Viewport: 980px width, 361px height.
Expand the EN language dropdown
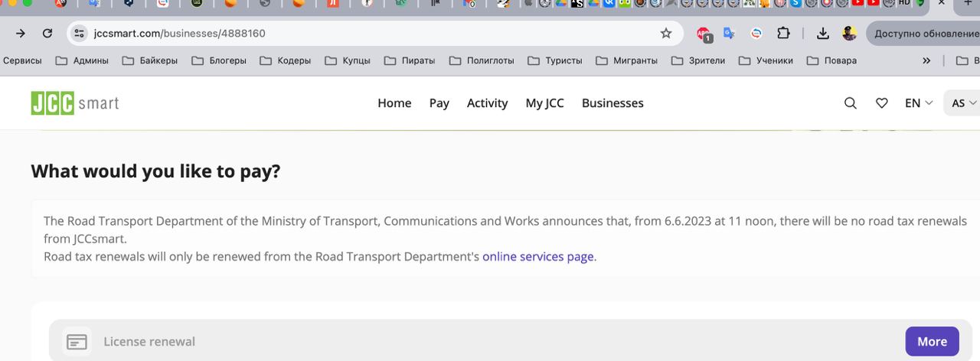tap(919, 103)
